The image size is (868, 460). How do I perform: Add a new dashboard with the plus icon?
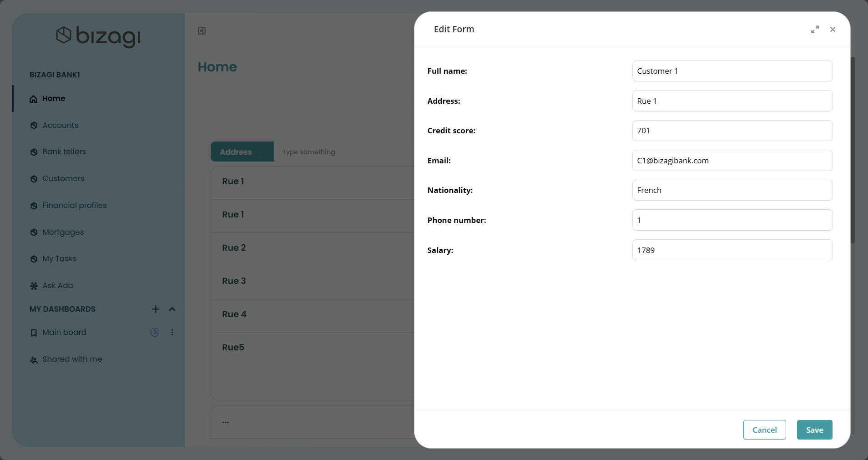[155, 309]
